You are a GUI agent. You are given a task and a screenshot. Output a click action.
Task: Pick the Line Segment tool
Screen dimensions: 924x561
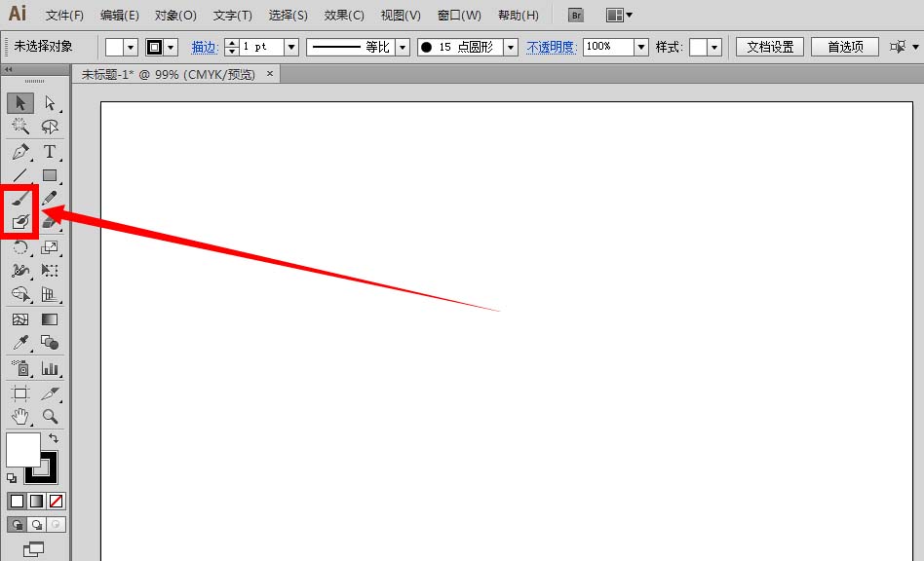click(x=20, y=175)
